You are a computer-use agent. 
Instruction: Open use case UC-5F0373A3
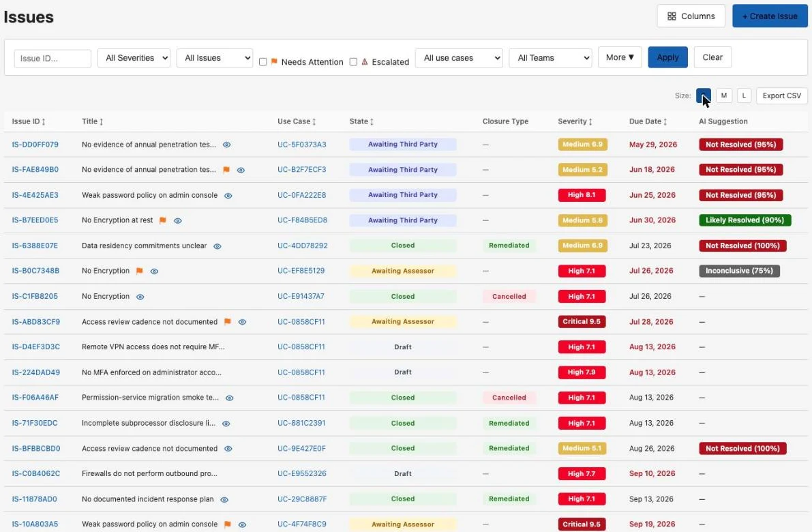(x=302, y=145)
